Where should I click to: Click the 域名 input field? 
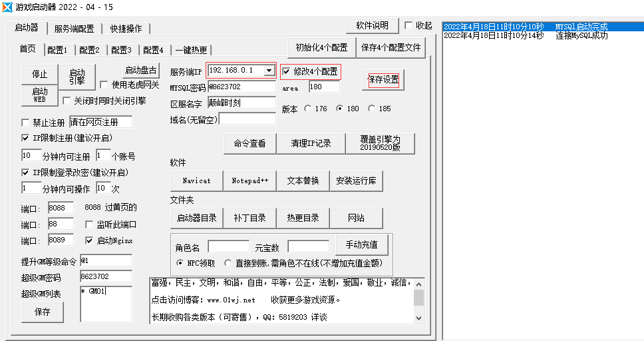247,119
